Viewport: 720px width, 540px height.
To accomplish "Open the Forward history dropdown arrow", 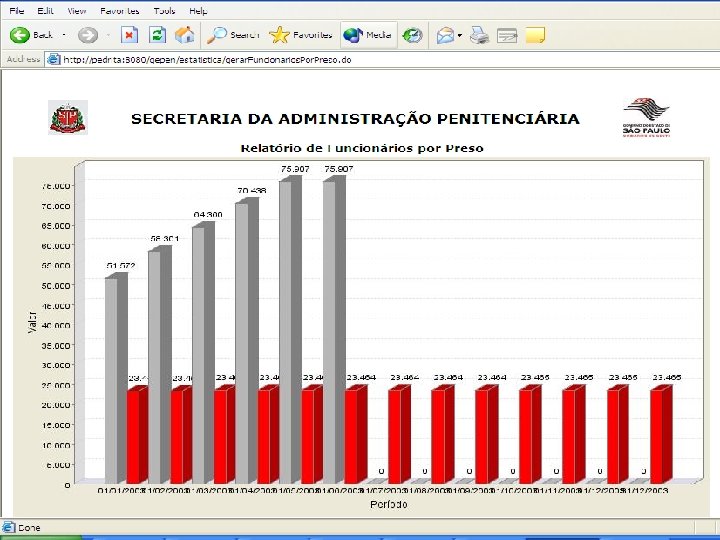I will 108,35.
